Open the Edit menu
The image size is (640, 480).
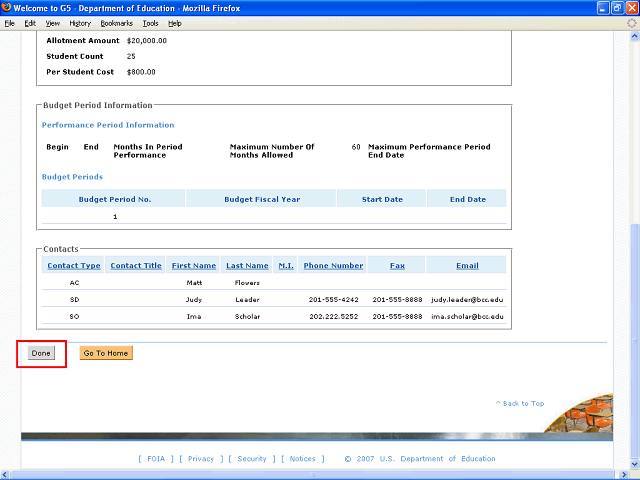point(30,23)
